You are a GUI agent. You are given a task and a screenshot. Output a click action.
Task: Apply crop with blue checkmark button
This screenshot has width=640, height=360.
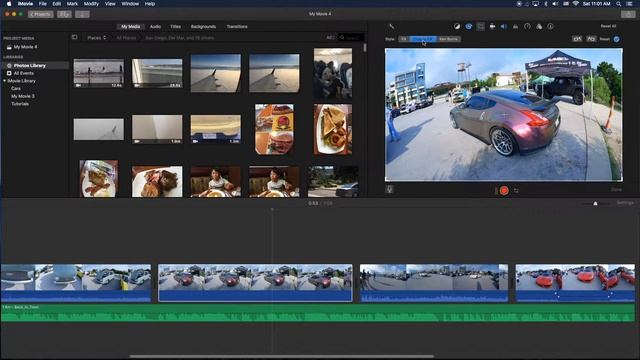pyautogui.click(x=616, y=39)
